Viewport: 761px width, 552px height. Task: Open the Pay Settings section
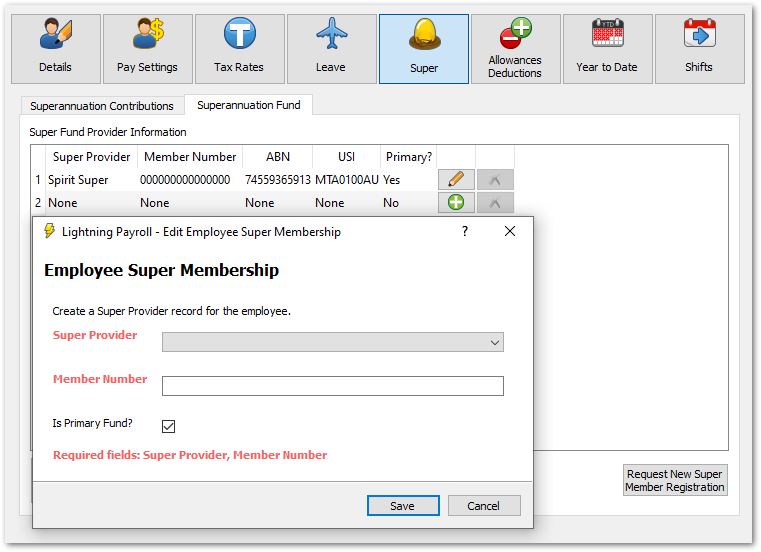tap(148, 49)
